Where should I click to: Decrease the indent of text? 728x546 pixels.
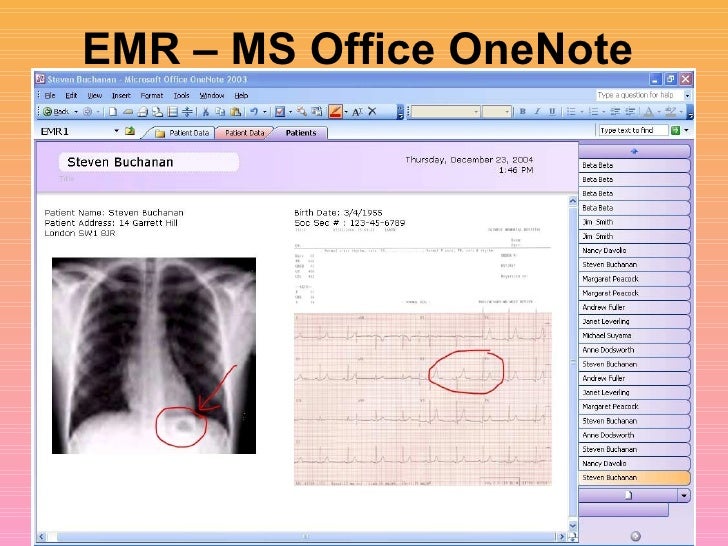pos(615,111)
